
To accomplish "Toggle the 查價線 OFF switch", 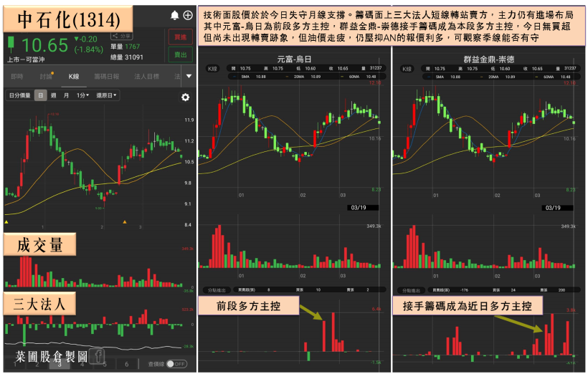I will 176,364.
